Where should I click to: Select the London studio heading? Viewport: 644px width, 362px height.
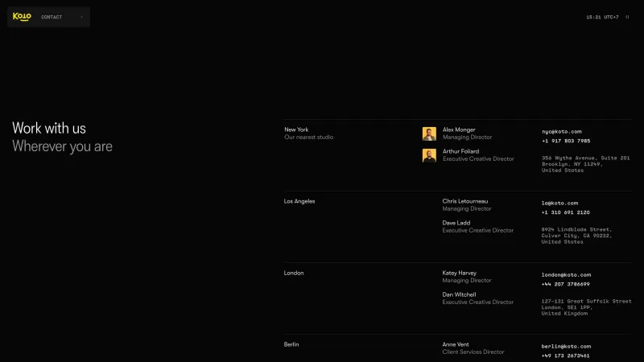[x=294, y=273]
